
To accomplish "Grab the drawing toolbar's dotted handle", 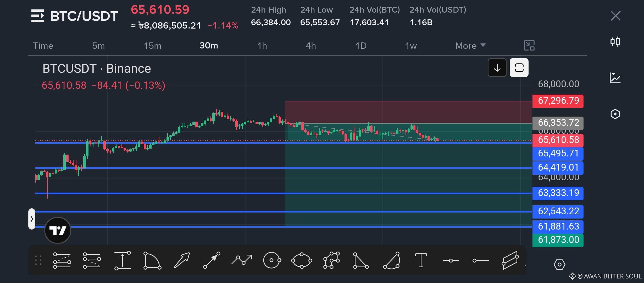I will [x=38, y=260].
